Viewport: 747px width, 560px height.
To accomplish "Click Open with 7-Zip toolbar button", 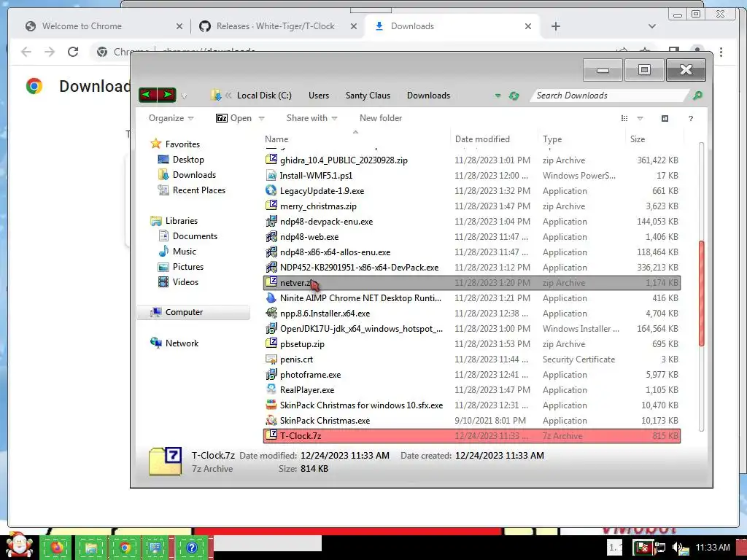I will pos(234,118).
